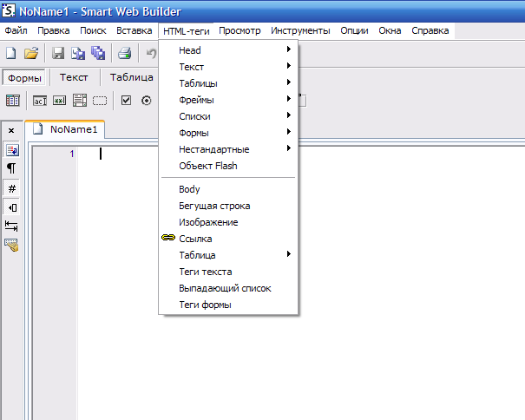525x420 pixels.
Task: Insert a dashed hidden field icon
Action: pos(100,101)
